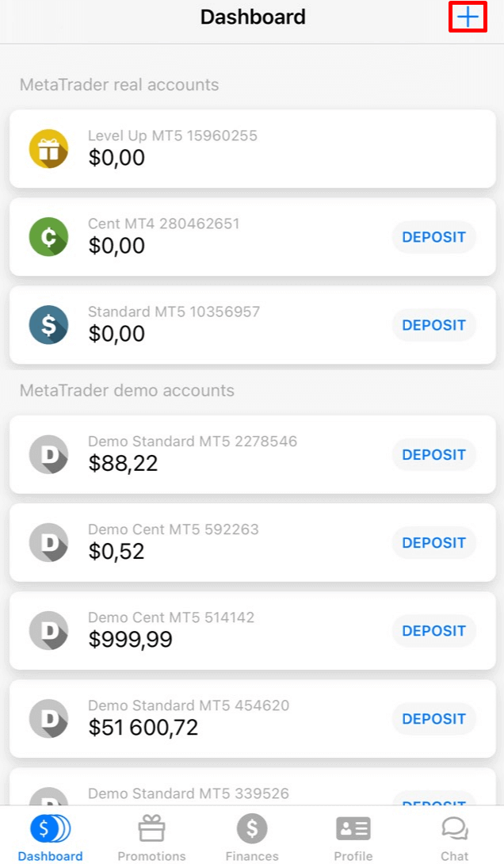Deposit to Demo Cent MT5 592263

point(433,543)
